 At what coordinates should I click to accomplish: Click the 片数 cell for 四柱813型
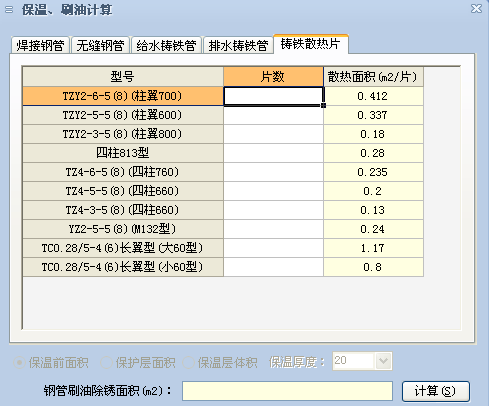click(x=273, y=153)
